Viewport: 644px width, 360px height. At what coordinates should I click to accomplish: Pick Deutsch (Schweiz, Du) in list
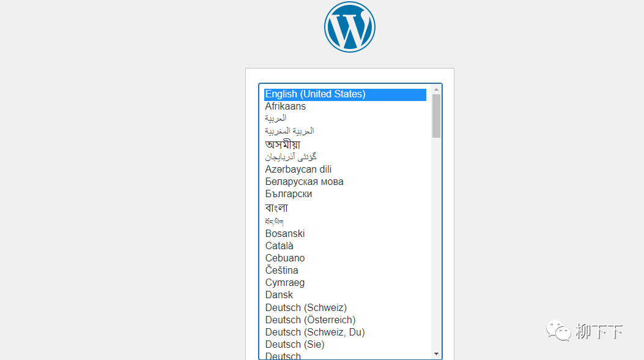point(315,332)
